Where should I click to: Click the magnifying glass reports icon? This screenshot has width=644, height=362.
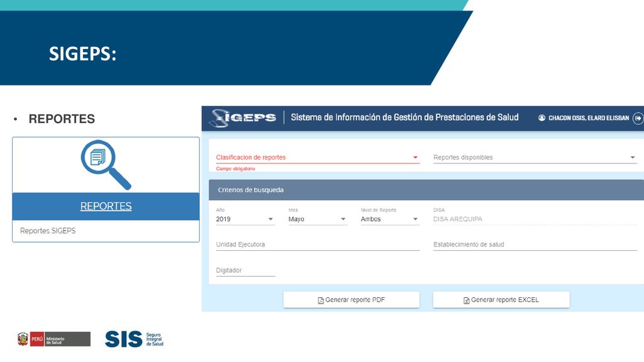pos(106,165)
